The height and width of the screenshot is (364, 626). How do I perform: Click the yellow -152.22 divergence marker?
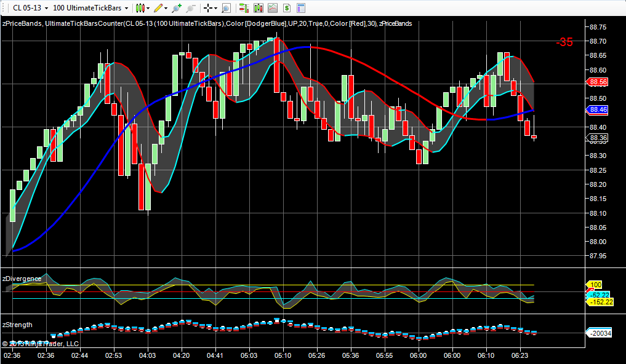click(x=600, y=302)
